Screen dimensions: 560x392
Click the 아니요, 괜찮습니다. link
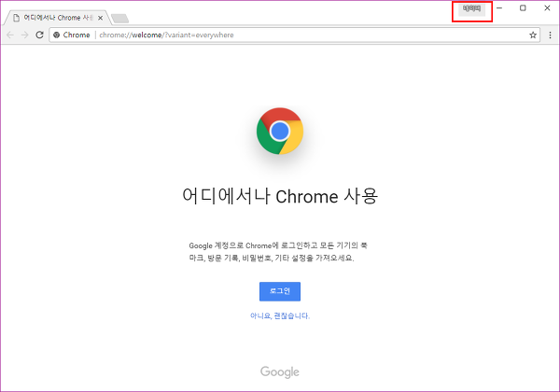(280, 315)
